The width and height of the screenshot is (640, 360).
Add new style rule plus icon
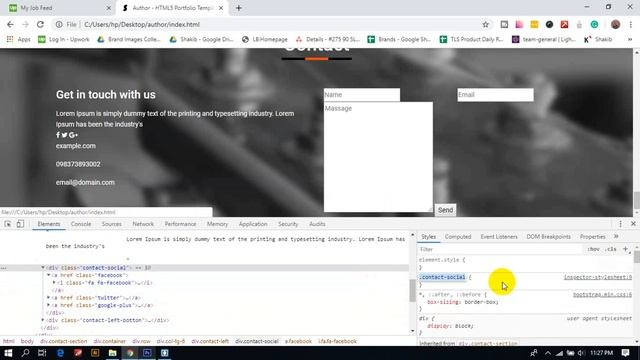coord(625,249)
